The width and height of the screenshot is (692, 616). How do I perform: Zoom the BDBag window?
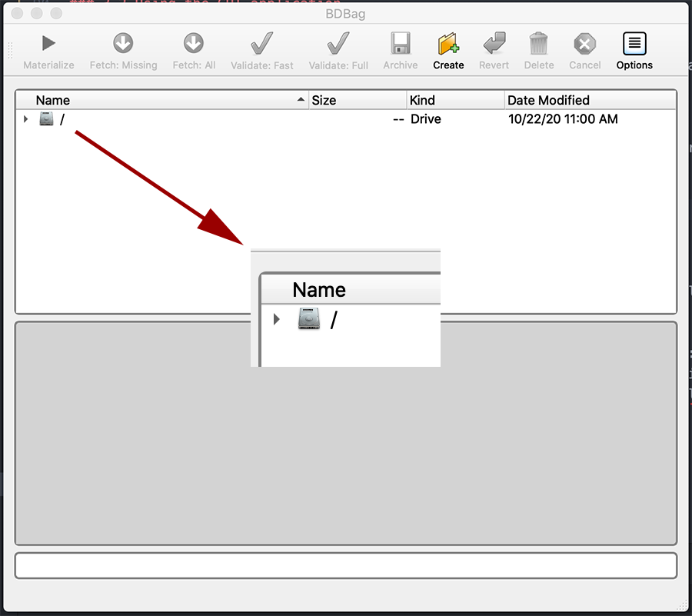pyautogui.click(x=56, y=13)
